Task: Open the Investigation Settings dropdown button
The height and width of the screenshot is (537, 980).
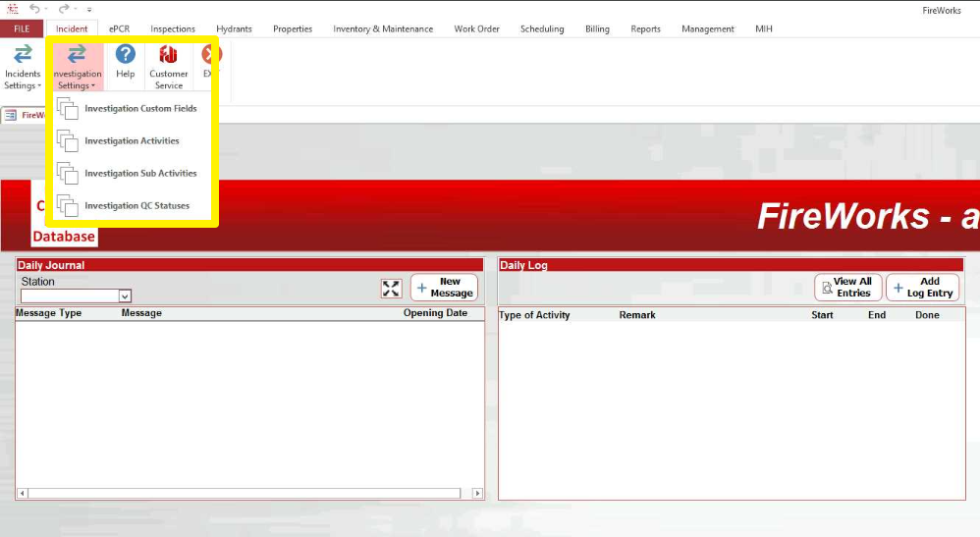Action: tap(78, 66)
